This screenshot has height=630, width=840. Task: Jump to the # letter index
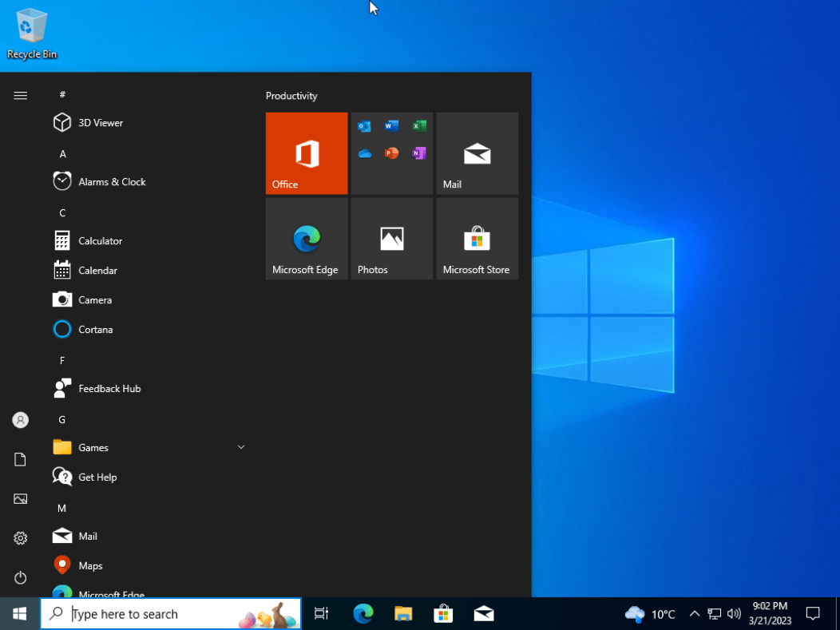click(62, 94)
